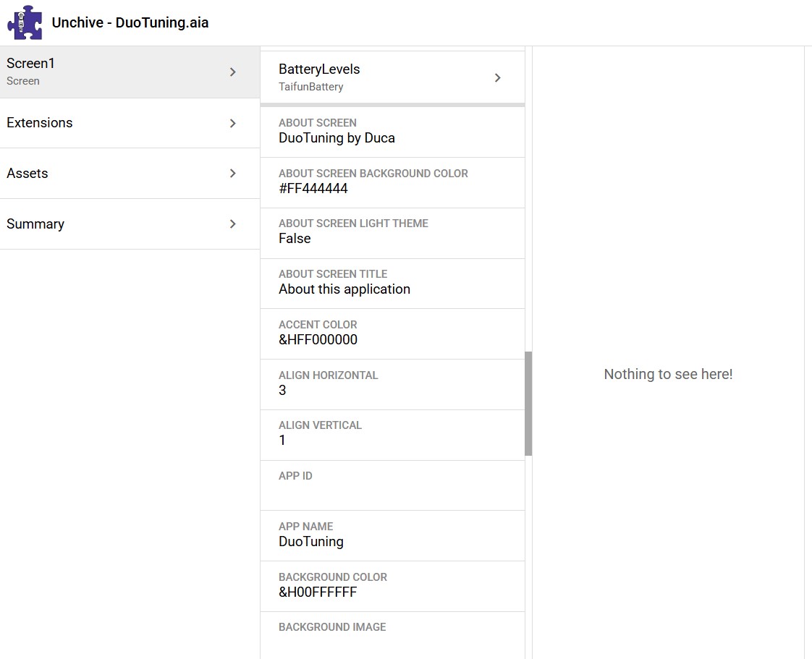Click the Align Horizontal property row
Screen dimensions: 812x659
[392, 383]
